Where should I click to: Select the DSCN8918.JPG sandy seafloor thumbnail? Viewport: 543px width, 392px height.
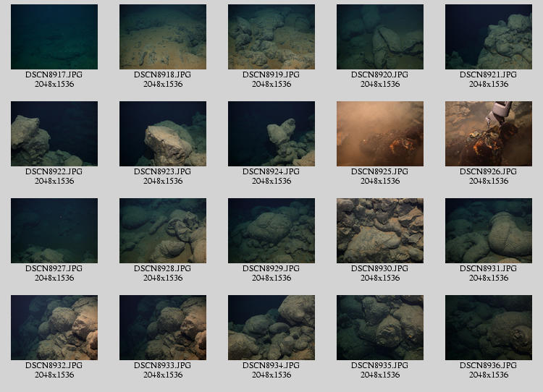click(163, 37)
